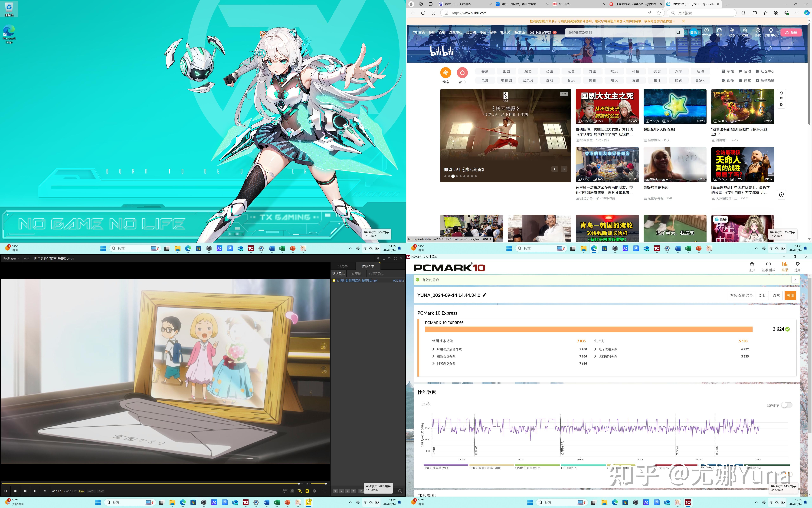
Task: Stop playback in PotPlayer
Action: click(15, 491)
